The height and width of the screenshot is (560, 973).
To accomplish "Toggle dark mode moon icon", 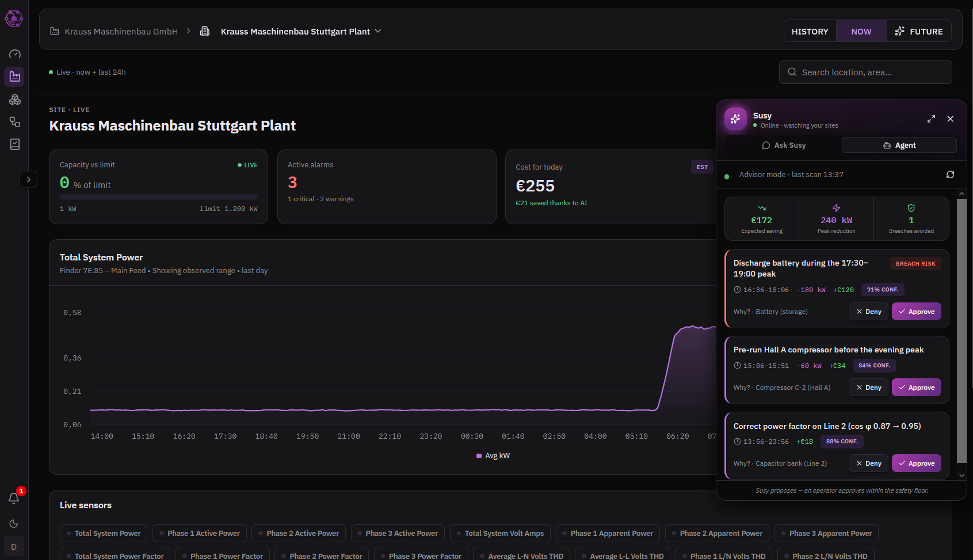I will pos(14,523).
